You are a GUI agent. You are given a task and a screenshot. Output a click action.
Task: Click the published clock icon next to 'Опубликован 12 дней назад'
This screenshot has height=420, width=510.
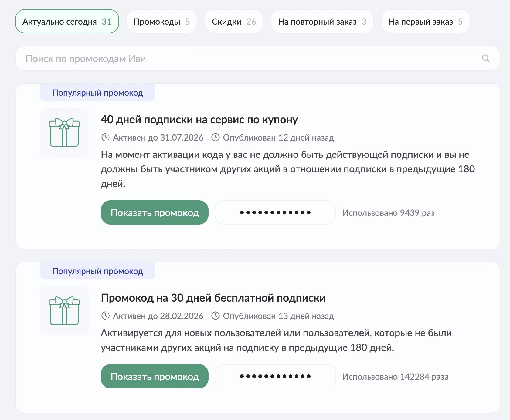pyautogui.click(x=216, y=137)
